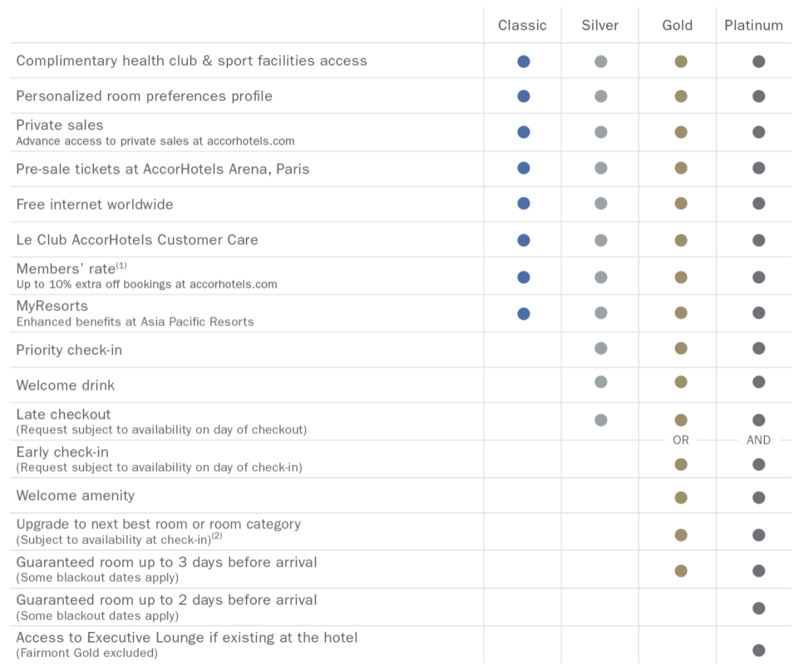
Task: Click 'Guaranteed room up to 2 days before arrival'
Action: coord(166,600)
